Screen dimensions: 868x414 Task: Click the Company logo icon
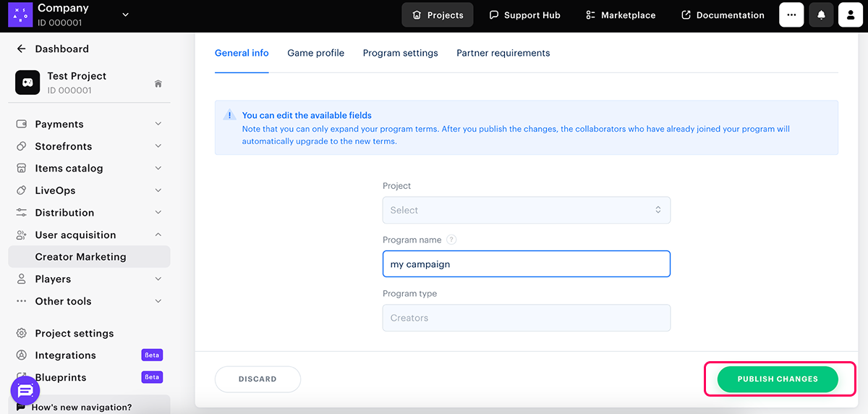click(x=20, y=14)
